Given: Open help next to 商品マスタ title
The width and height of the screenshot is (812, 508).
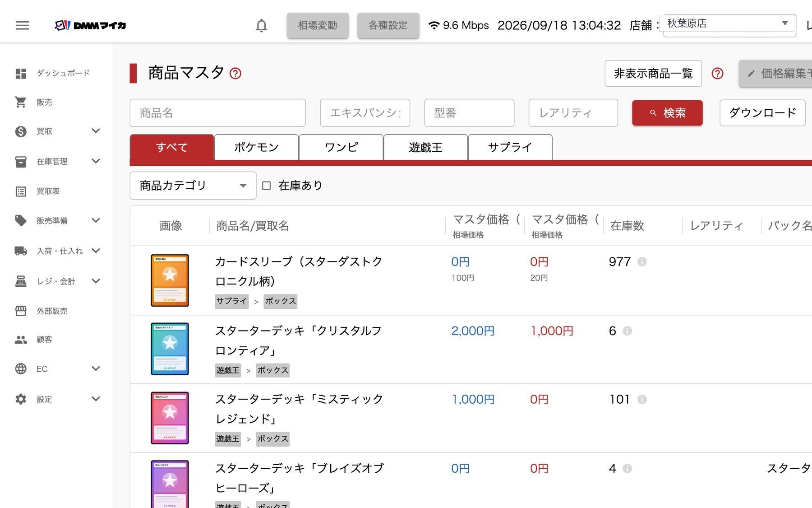Looking at the screenshot, I should 235,73.
